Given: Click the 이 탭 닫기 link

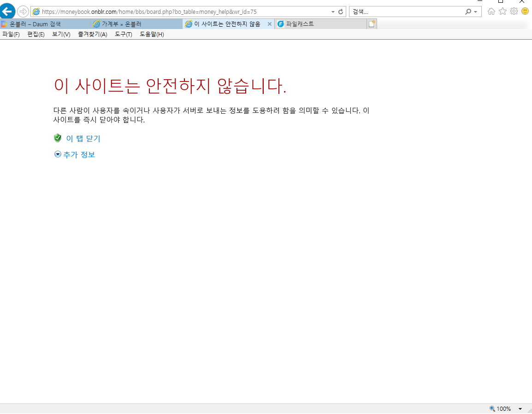Looking at the screenshot, I should [83, 139].
